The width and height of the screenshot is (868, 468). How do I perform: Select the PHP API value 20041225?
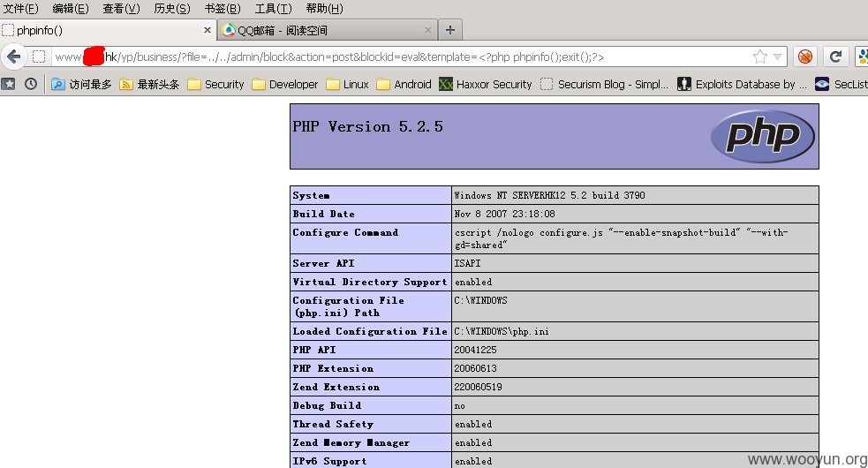click(476, 350)
